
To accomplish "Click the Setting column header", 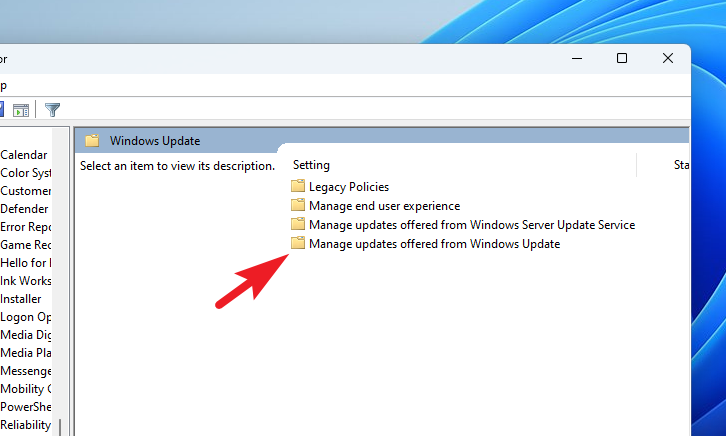I will point(312,165).
